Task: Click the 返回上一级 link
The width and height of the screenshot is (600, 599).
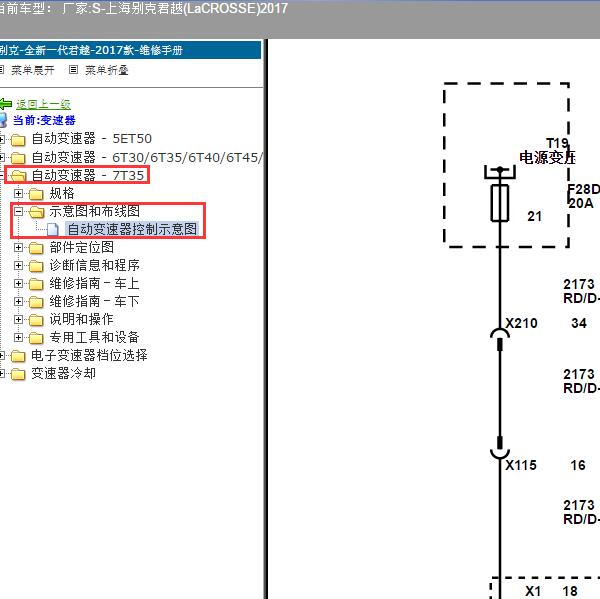Action: click(43, 104)
